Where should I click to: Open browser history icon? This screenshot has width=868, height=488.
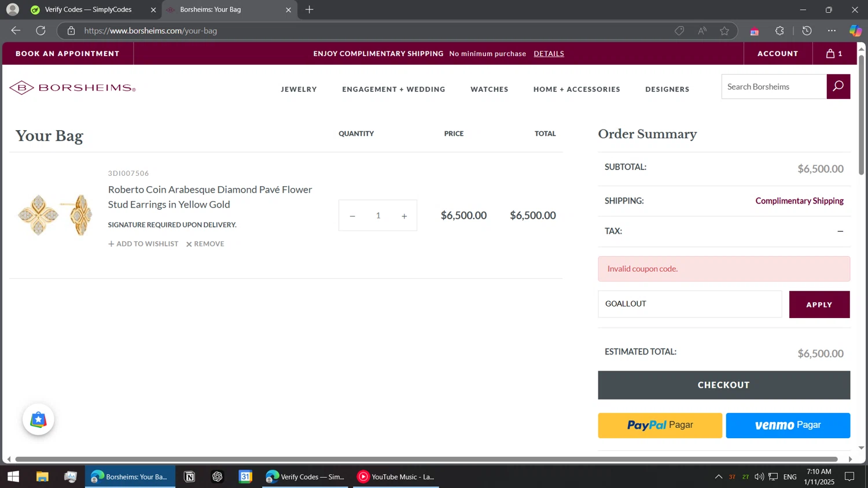(x=807, y=31)
